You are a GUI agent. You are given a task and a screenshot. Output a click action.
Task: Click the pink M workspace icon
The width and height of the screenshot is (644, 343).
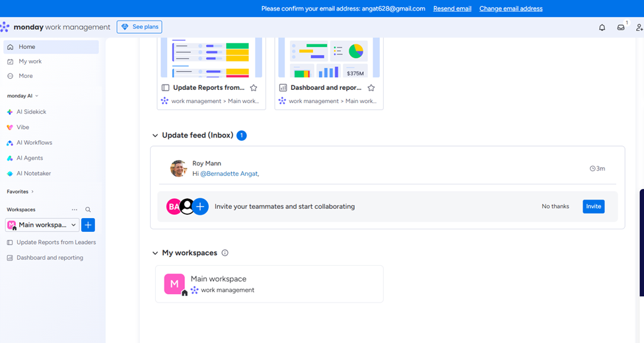[174, 284]
